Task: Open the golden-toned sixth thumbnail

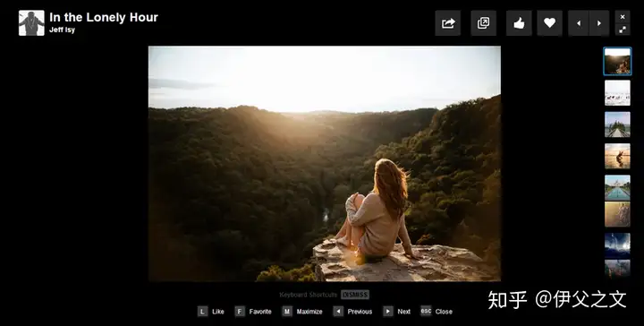Action: (617, 214)
